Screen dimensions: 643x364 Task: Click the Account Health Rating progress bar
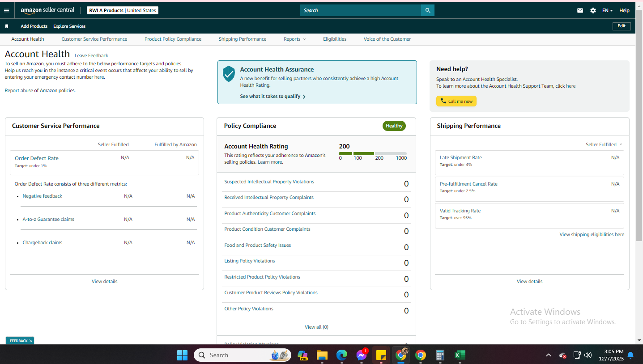(373, 153)
